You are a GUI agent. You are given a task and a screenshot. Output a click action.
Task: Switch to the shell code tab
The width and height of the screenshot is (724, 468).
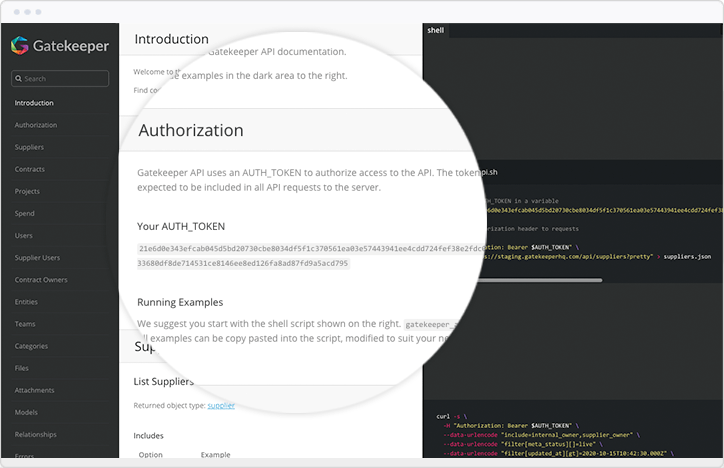pyautogui.click(x=435, y=30)
